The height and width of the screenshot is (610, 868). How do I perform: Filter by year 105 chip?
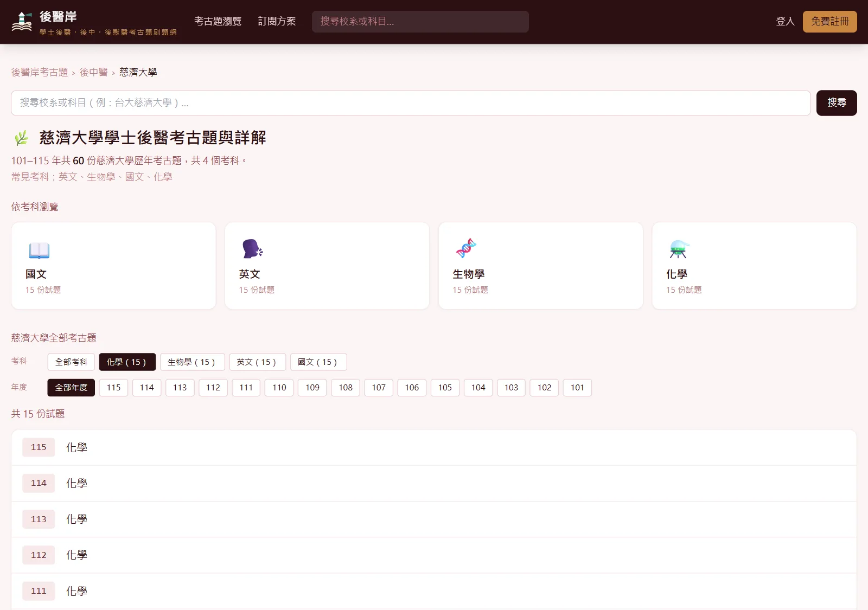(445, 388)
